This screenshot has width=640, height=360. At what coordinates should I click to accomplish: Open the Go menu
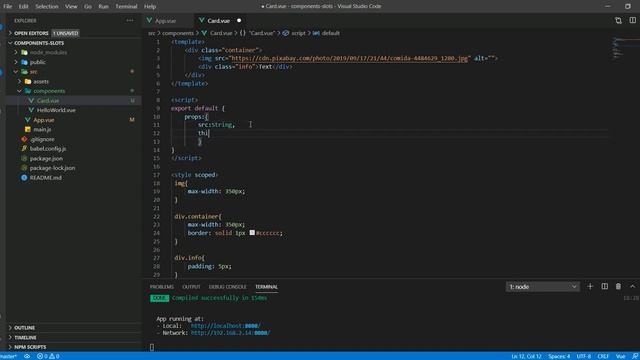(88, 7)
